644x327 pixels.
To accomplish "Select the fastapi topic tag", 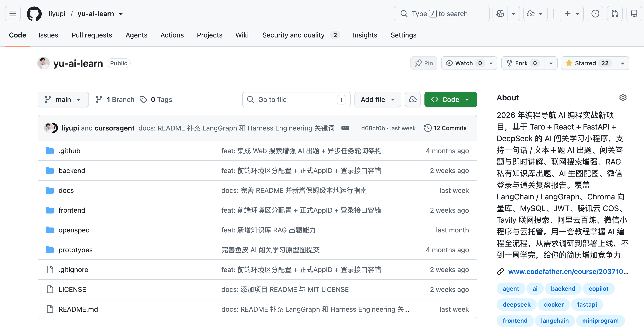I will point(587,305).
